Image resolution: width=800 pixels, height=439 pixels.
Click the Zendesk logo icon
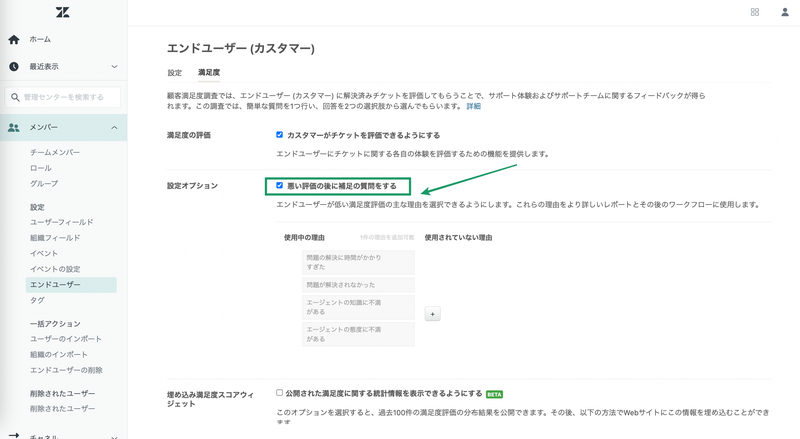click(13, 11)
